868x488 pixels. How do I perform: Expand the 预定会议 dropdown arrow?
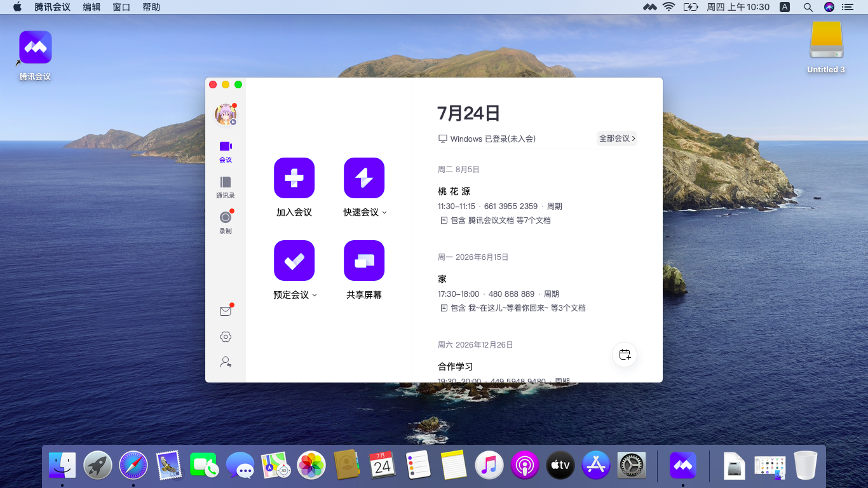point(315,295)
